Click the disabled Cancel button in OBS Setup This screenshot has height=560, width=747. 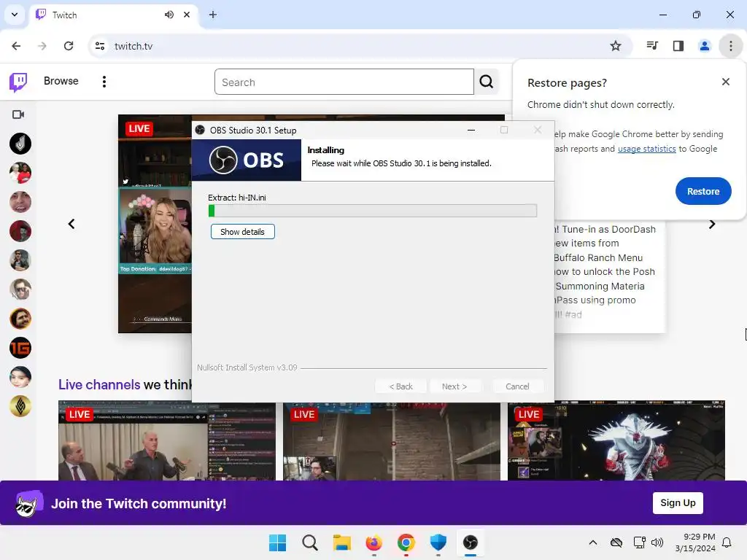click(x=517, y=386)
